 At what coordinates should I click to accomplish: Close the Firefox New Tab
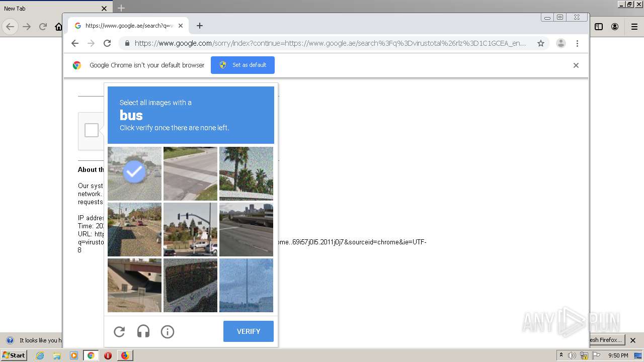(x=104, y=9)
